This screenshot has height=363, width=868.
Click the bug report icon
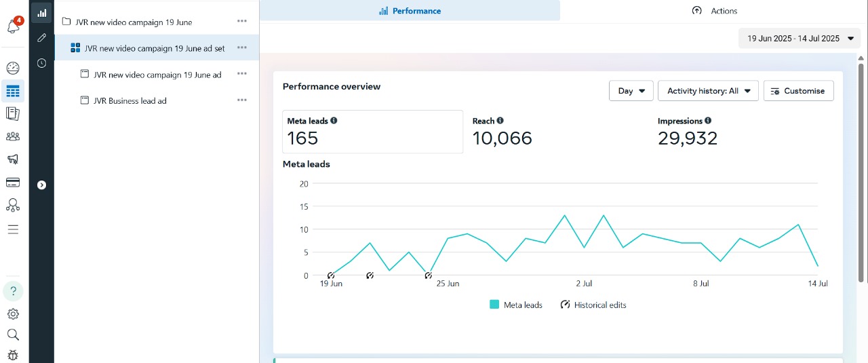13,355
